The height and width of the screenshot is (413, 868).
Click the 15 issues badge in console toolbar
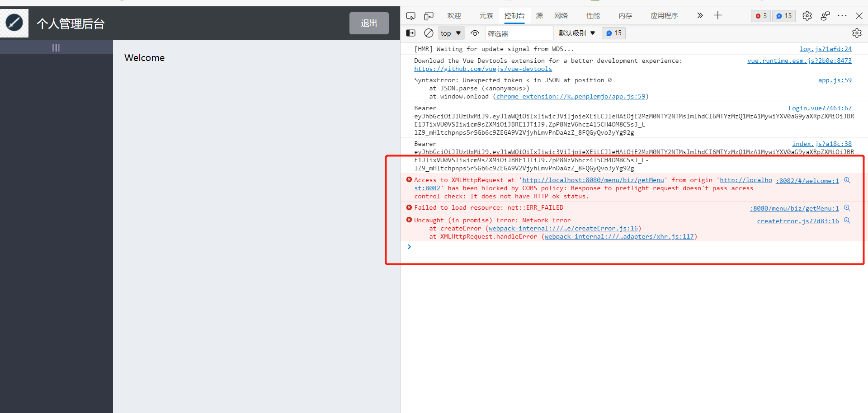(613, 33)
